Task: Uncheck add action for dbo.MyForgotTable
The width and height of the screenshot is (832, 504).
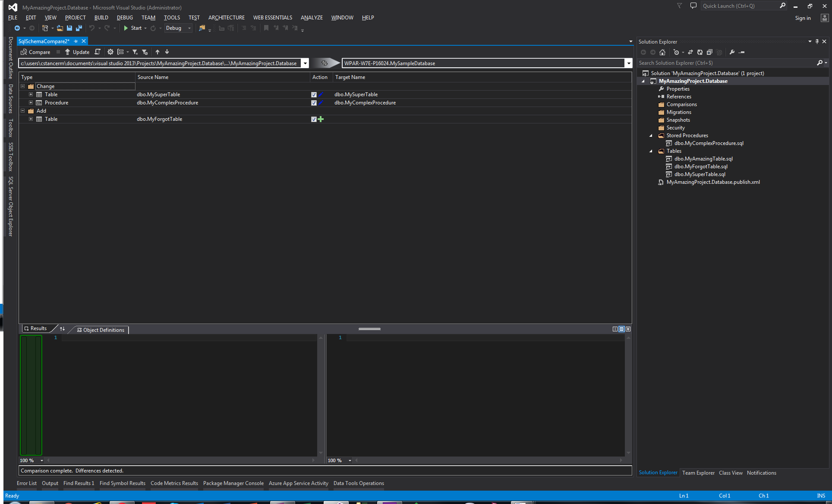Action: coord(314,119)
